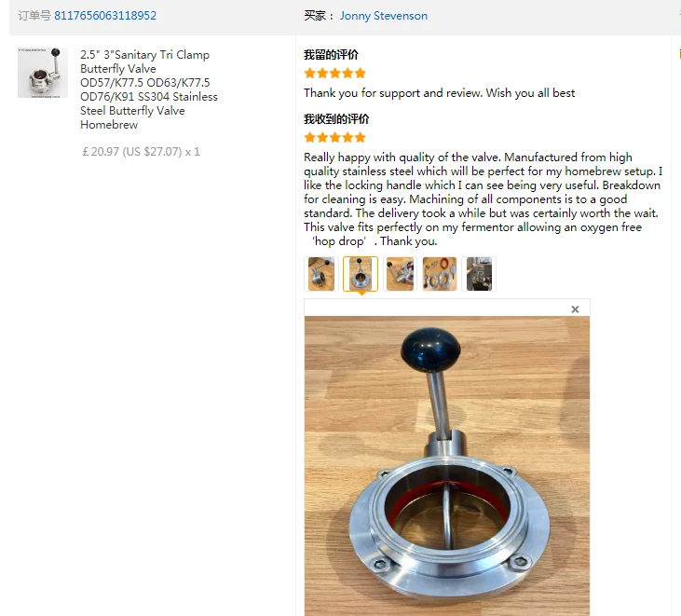
Task: Select the fourth thumbnail with red gasket
Action: click(x=440, y=274)
